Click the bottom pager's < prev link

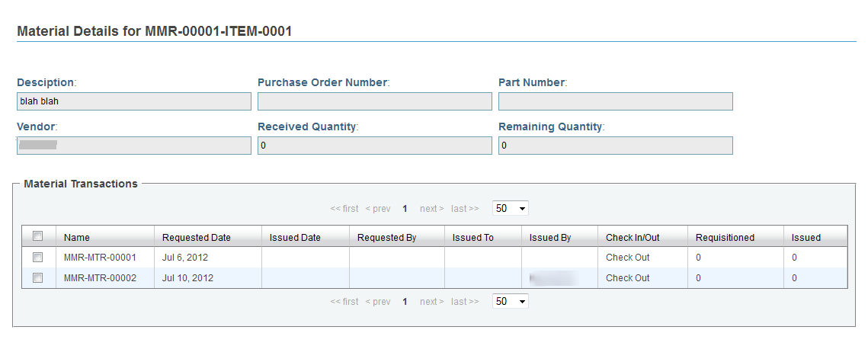378,302
